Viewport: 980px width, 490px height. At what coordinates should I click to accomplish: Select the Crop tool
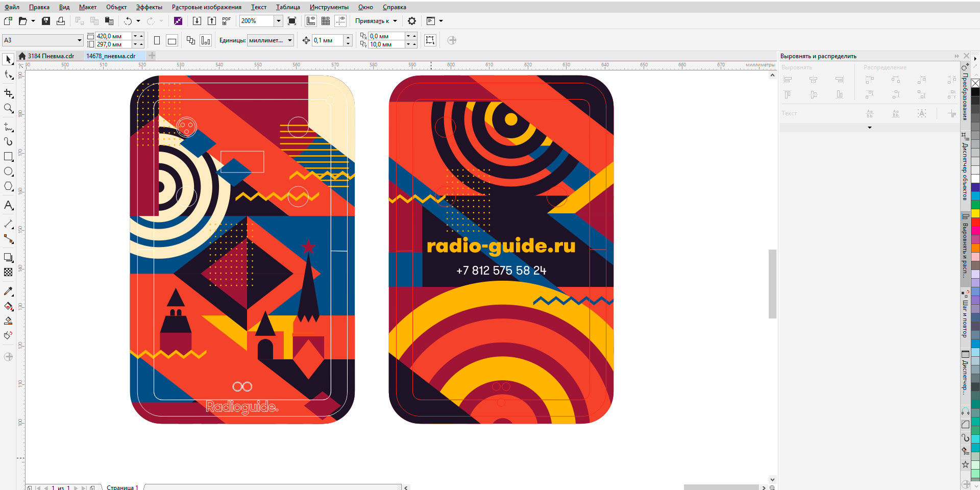[8, 93]
